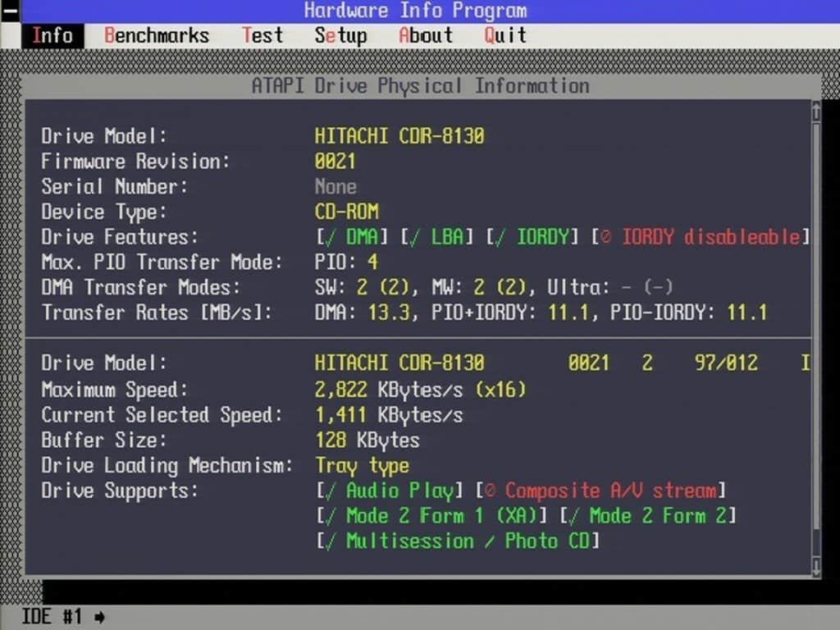Select Quit from the menu bar

(x=505, y=36)
